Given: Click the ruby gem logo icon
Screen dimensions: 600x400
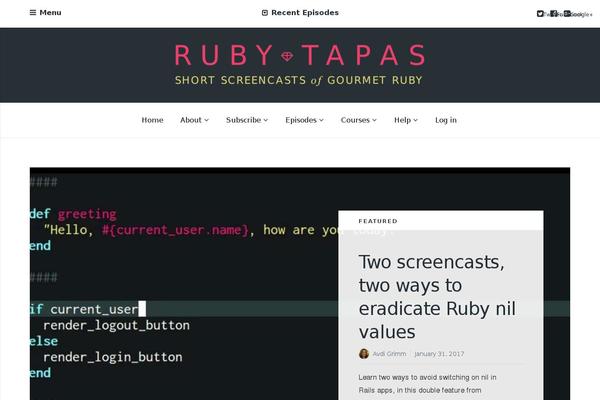Looking at the screenshot, I should 287,56.
